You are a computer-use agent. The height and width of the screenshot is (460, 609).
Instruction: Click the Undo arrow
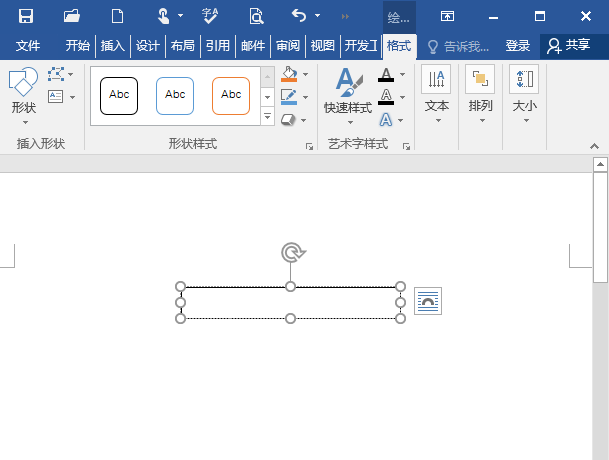pyautogui.click(x=299, y=16)
